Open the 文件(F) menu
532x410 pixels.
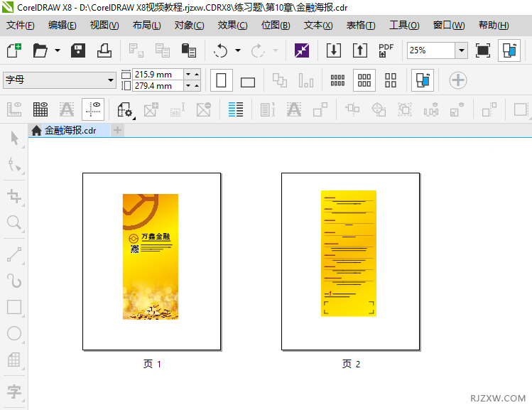(20, 25)
